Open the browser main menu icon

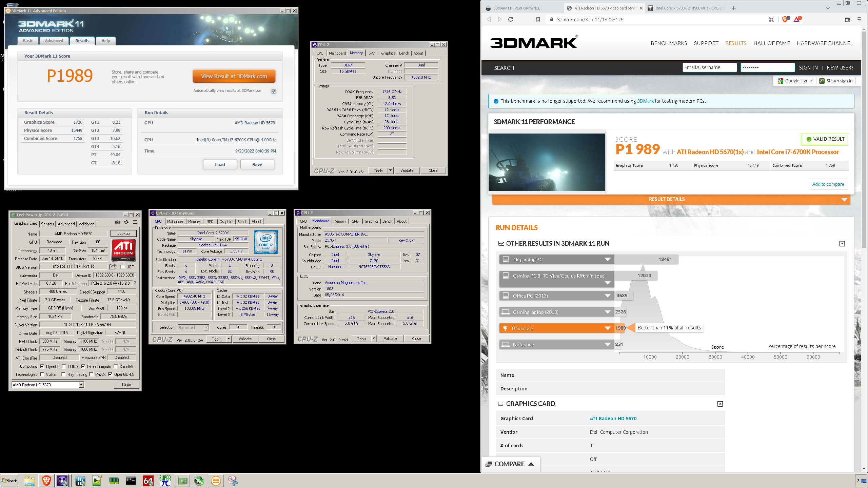click(859, 20)
